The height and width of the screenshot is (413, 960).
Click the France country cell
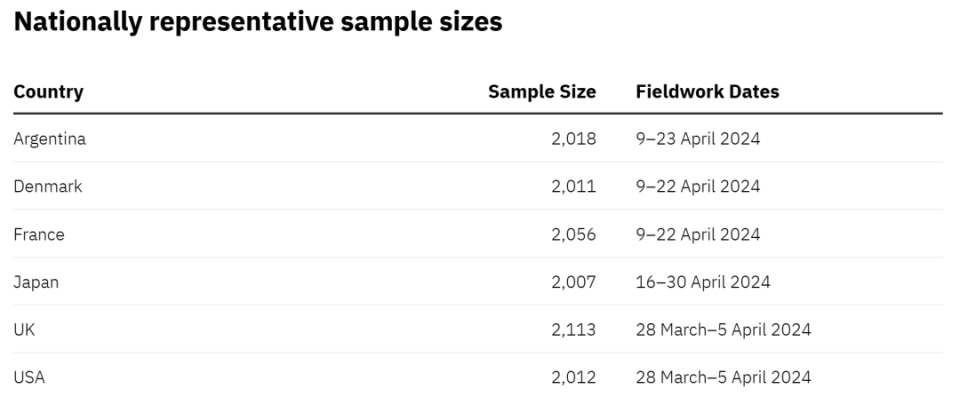[39, 234]
